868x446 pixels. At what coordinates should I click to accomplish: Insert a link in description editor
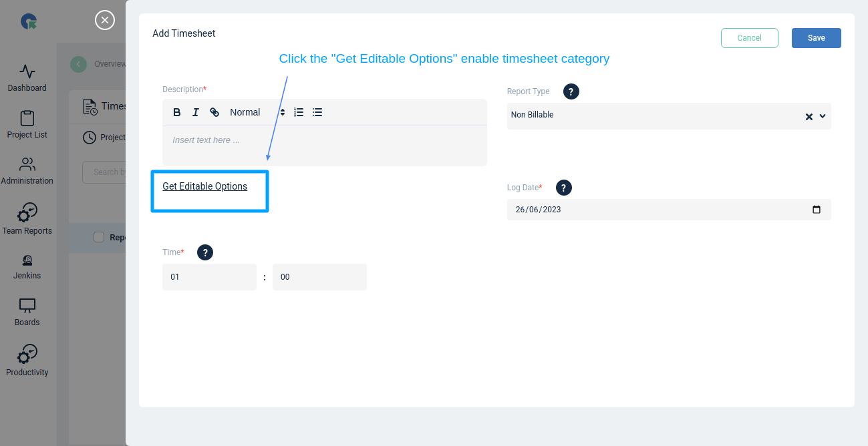click(214, 112)
